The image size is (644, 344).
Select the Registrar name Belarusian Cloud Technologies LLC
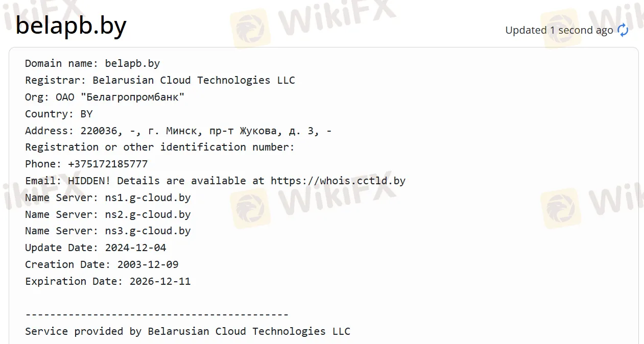[194, 80]
